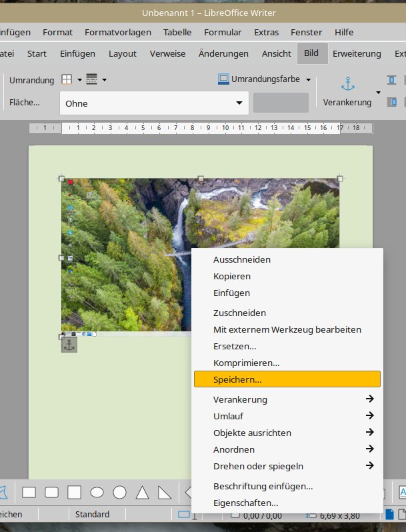Screen dimensions: 406x532
Task: Choose Ersetzen... from the context menu
Action: tap(287, 346)
